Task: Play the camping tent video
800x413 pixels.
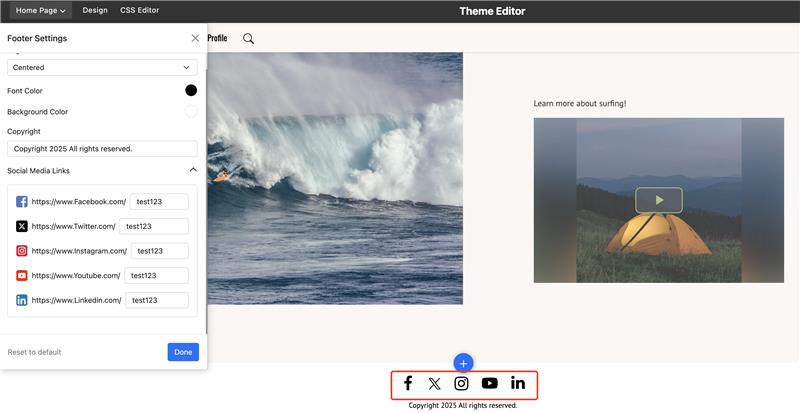Action: point(659,200)
